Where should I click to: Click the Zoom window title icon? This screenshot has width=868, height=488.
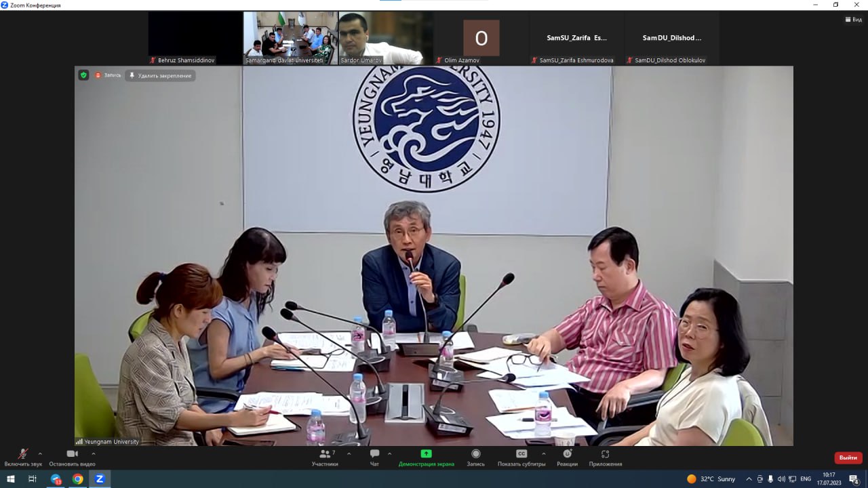(5, 5)
